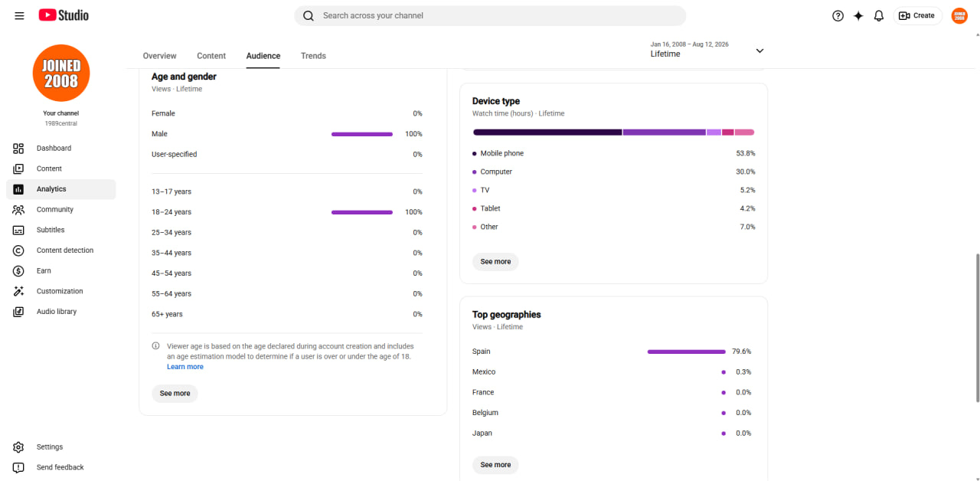Image resolution: width=980 pixels, height=481 pixels.
Task: Open the hamburger navigation menu
Action: (19, 15)
